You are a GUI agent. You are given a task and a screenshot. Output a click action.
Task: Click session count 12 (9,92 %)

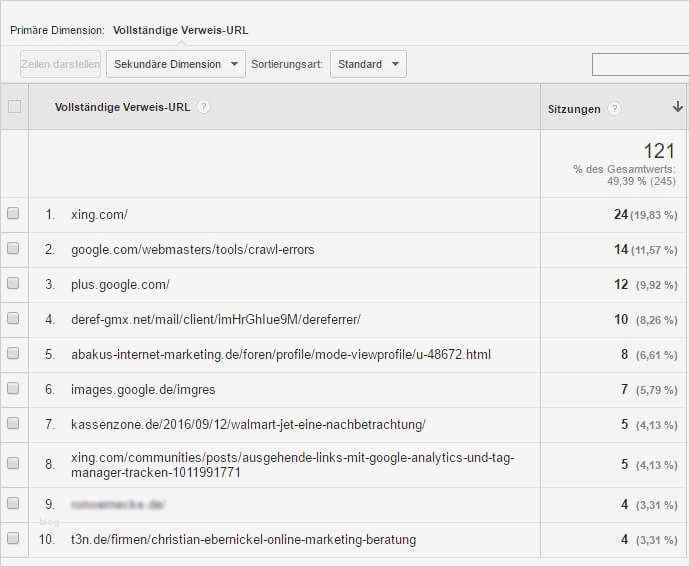coord(645,284)
